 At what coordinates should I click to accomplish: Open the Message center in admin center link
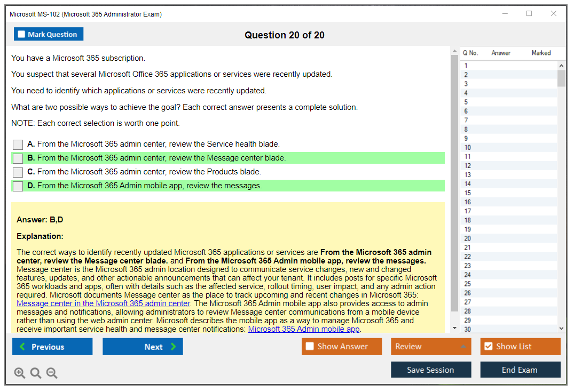[x=103, y=303]
